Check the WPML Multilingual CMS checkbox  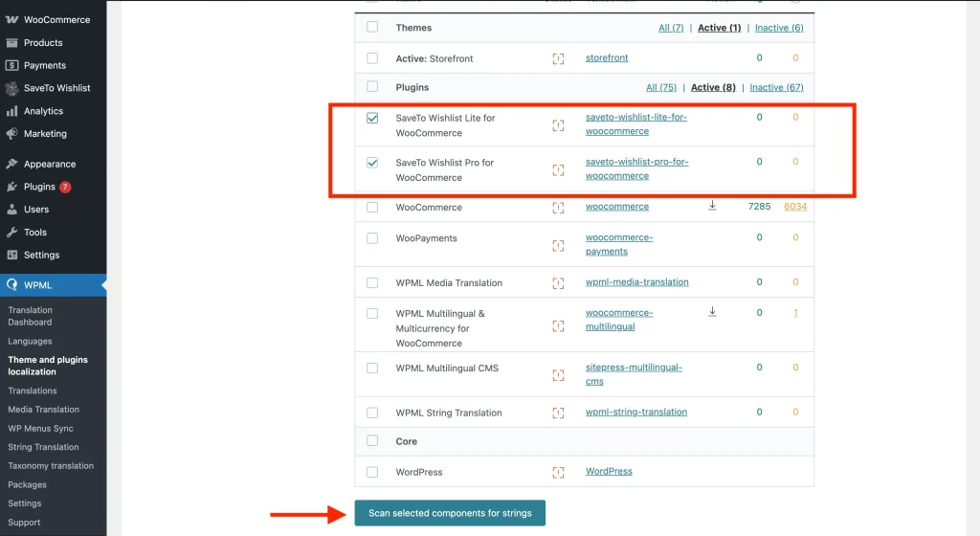[x=372, y=368]
